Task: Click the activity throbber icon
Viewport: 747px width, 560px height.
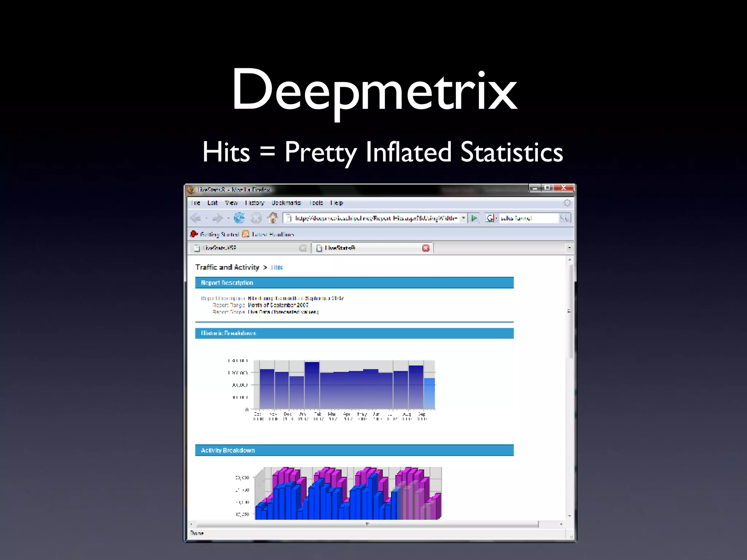Action: 567,203
